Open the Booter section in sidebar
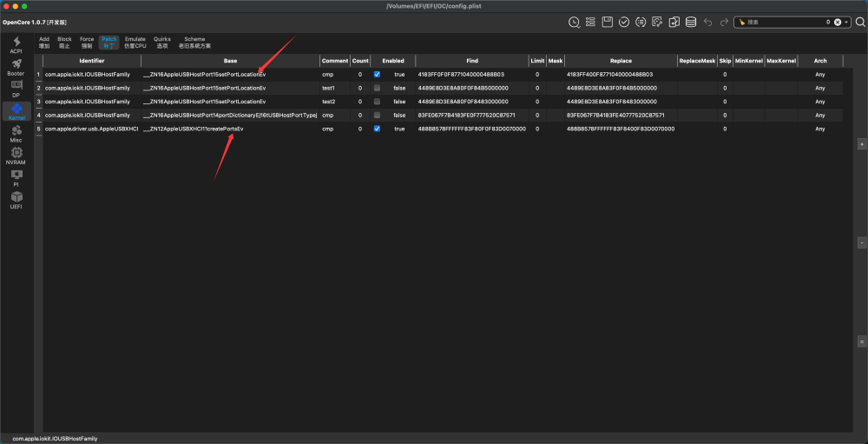Screen dimensions: 868x444 pos(16,68)
